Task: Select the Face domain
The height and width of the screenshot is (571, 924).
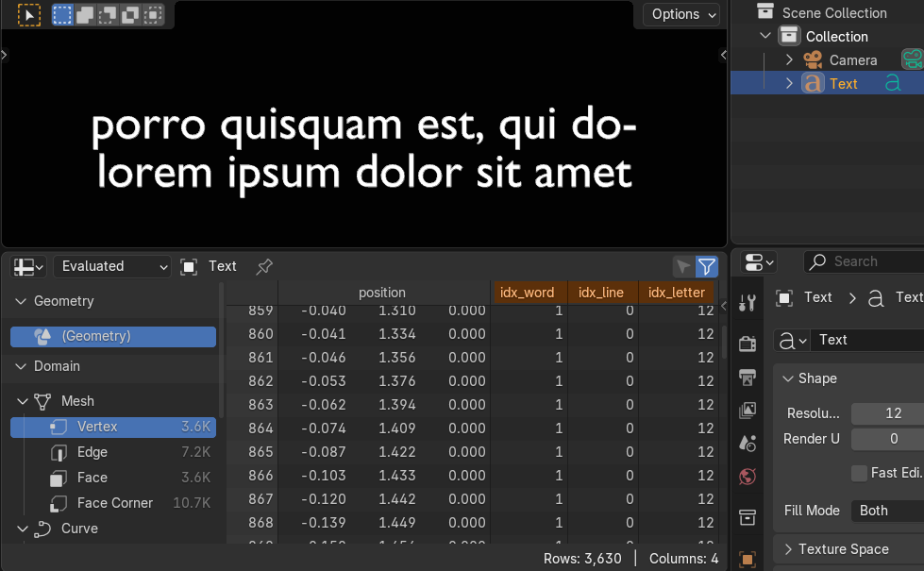Action: 113,478
